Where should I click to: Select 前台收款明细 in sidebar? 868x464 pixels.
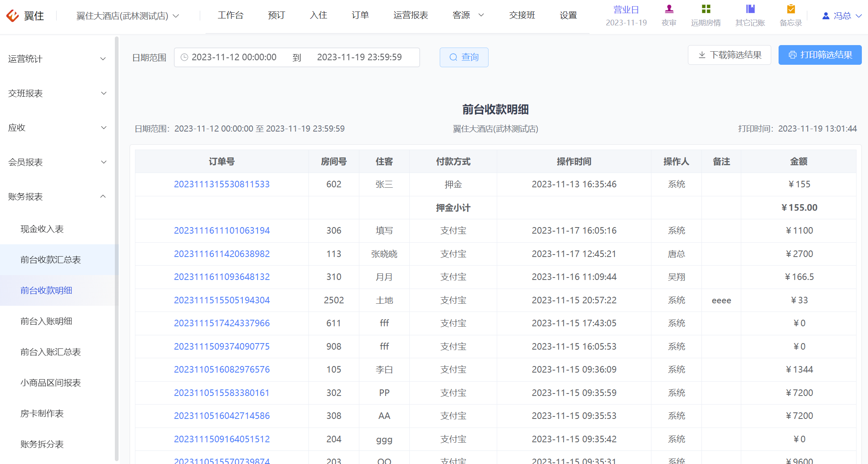tap(57, 290)
